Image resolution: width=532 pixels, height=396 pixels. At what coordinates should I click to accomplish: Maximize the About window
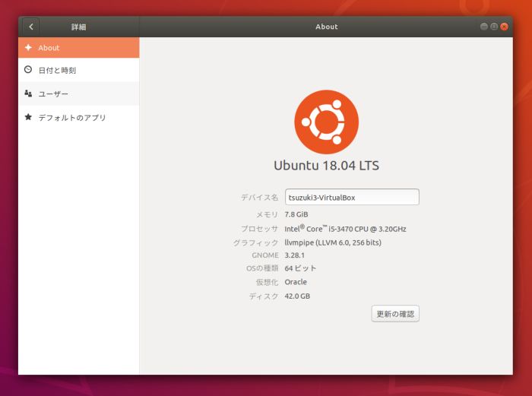[x=494, y=27]
